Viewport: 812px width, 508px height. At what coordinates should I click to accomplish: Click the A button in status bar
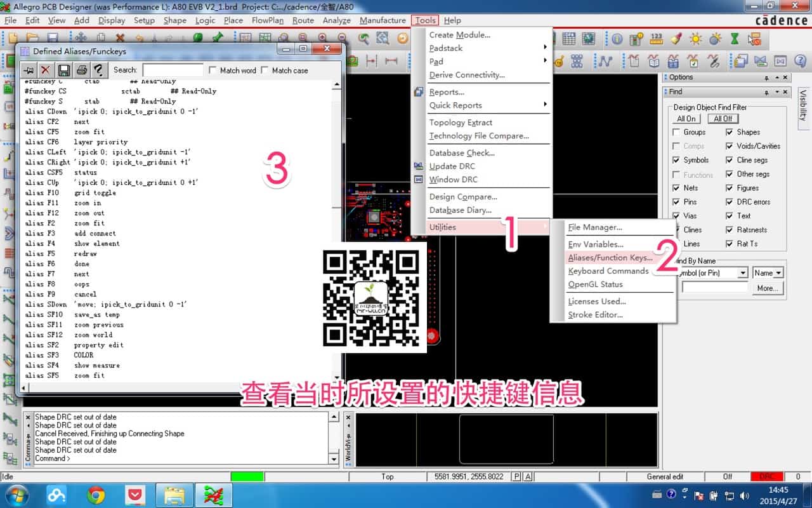click(528, 477)
